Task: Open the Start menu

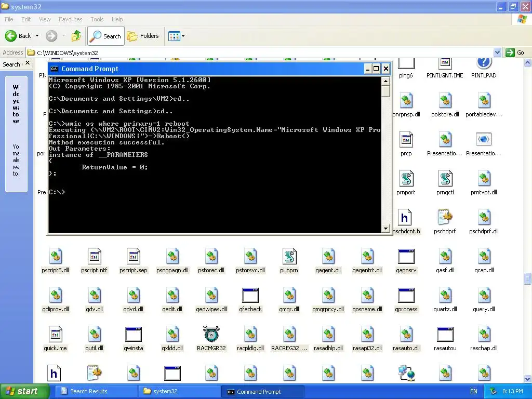Action: (24, 392)
